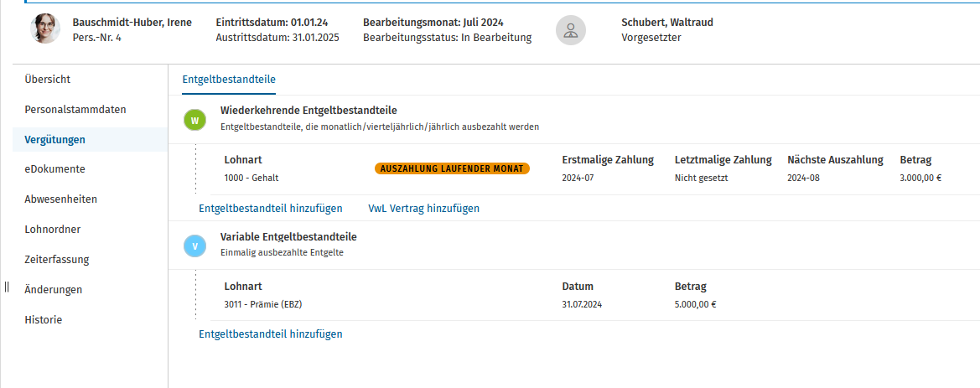980x388 pixels.
Task: Click the supervisor placeholder avatar icon
Action: pos(571,30)
